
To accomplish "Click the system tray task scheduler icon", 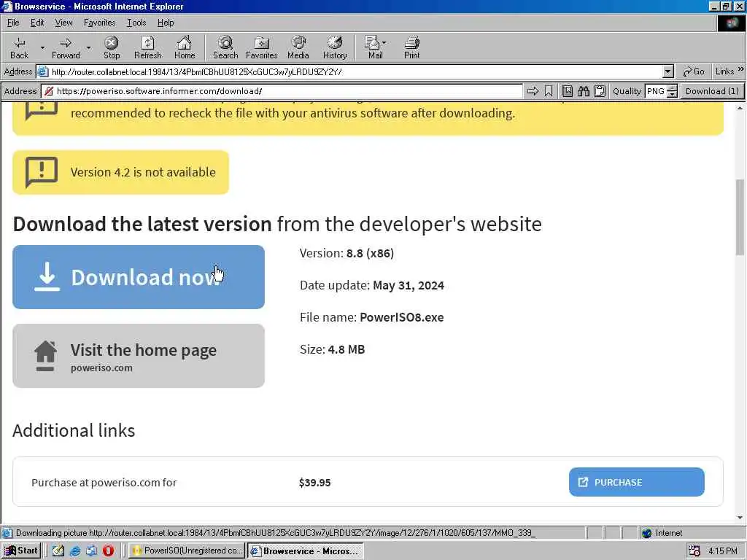I will tap(694, 551).
